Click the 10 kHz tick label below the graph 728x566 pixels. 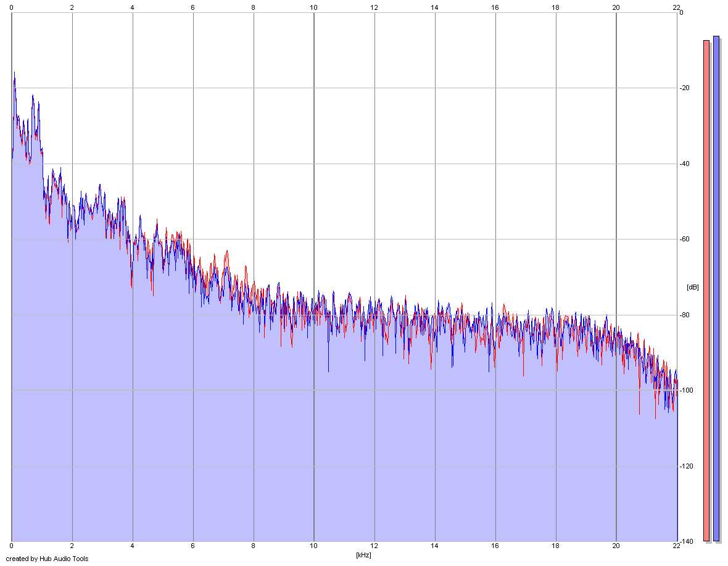click(314, 546)
